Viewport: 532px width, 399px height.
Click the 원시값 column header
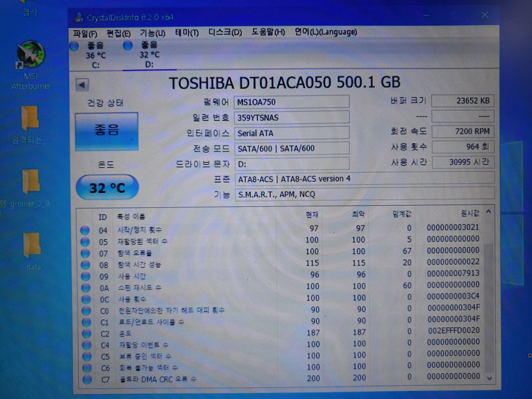click(470, 213)
